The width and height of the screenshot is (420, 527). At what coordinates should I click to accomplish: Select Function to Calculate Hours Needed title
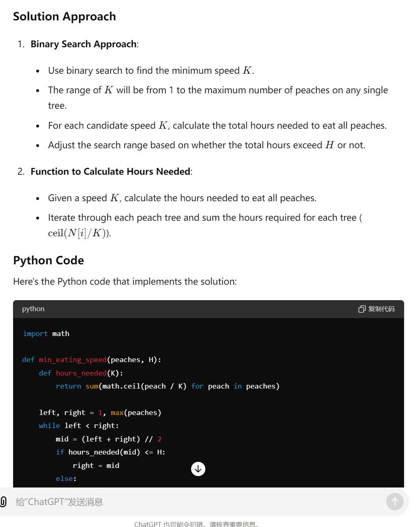pos(110,171)
